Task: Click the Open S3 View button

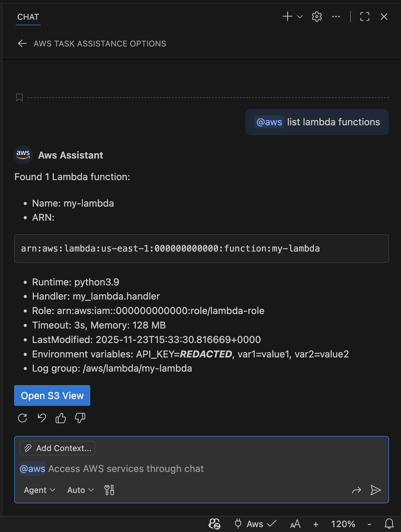Action: pyautogui.click(x=52, y=395)
